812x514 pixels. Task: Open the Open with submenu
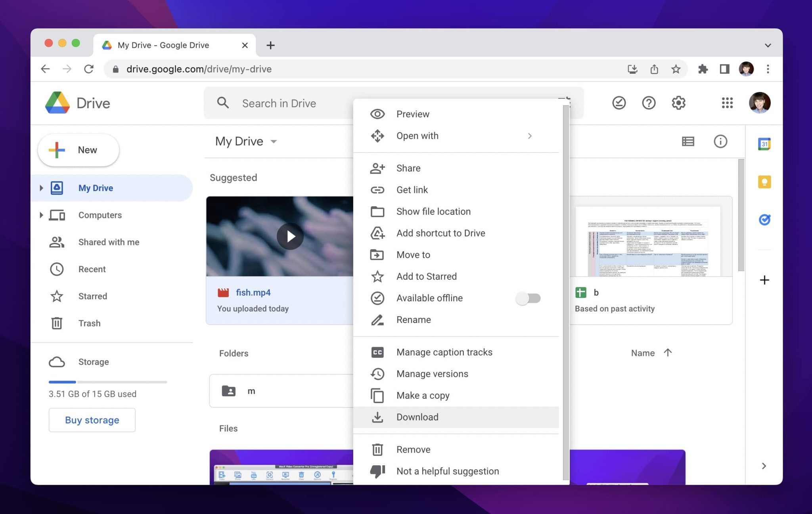[417, 136]
